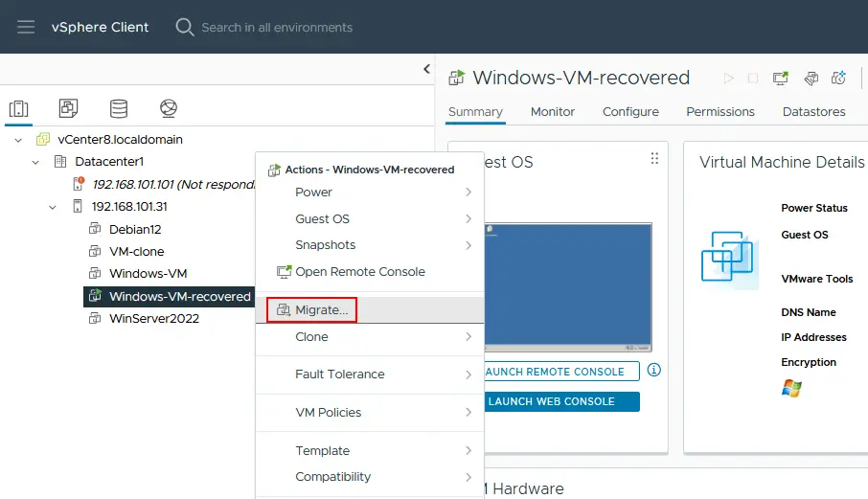This screenshot has width=868, height=499.
Task: Select vCenter8.localdomain in the tree
Action: pos(120,140)
